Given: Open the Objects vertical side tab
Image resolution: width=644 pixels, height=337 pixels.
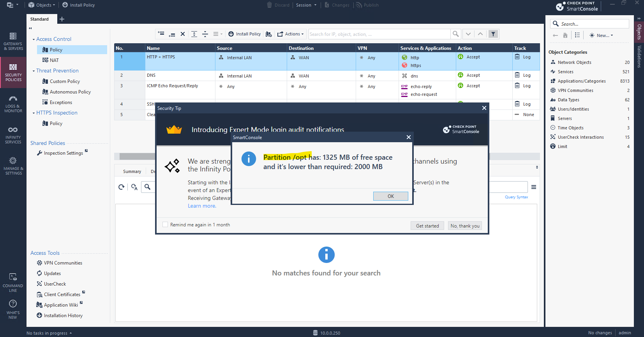Looking at the screenshot, I should 639,32.
